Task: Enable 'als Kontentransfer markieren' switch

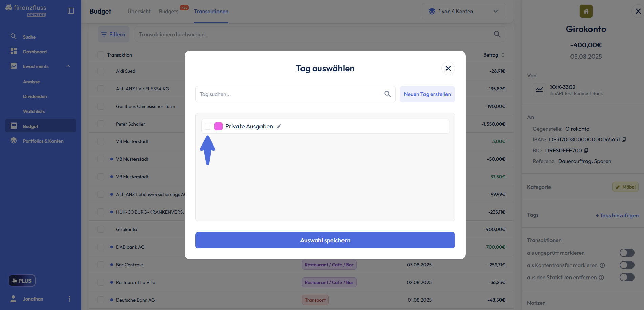Action: point(627,265)
